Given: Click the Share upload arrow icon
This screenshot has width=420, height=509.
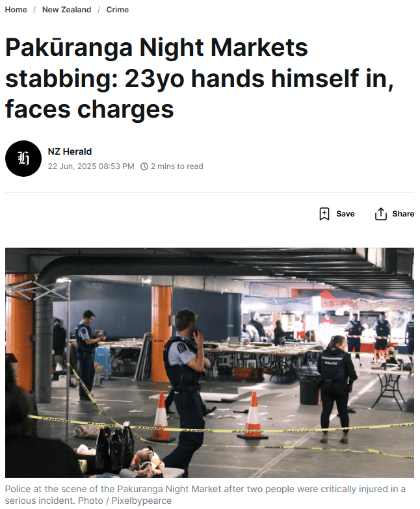Looking at the screenshot, I should point(381,214).
